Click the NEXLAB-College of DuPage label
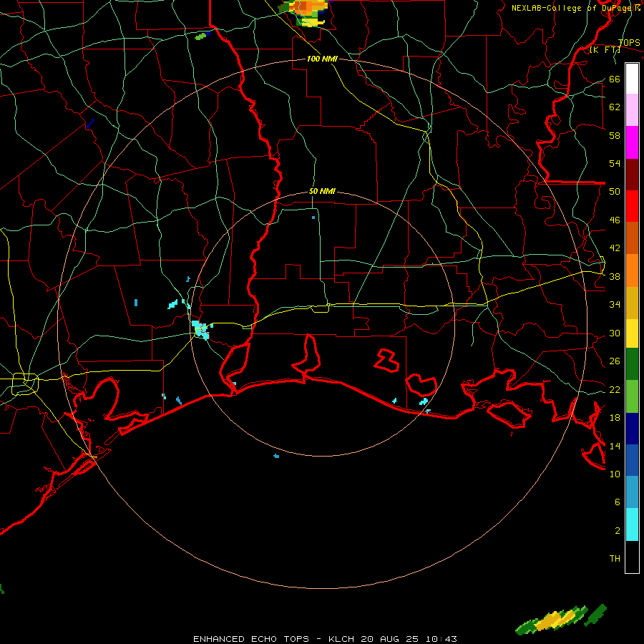The image size is (644, 644). coord(576,8)
